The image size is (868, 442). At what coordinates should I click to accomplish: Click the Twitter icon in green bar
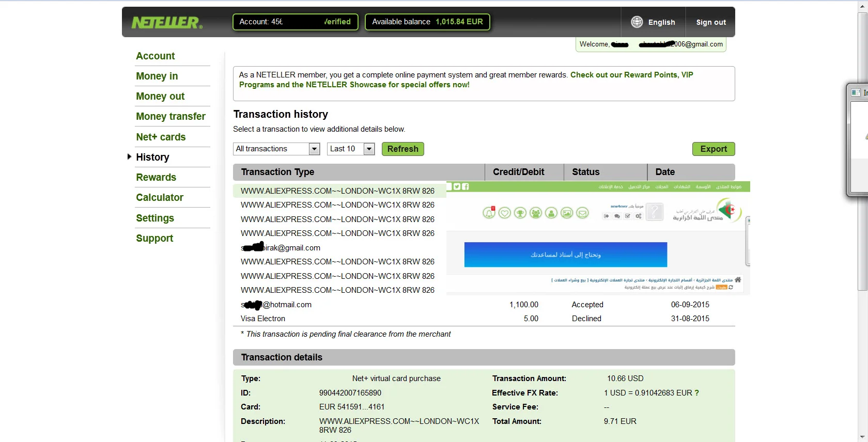coord(457,186)
